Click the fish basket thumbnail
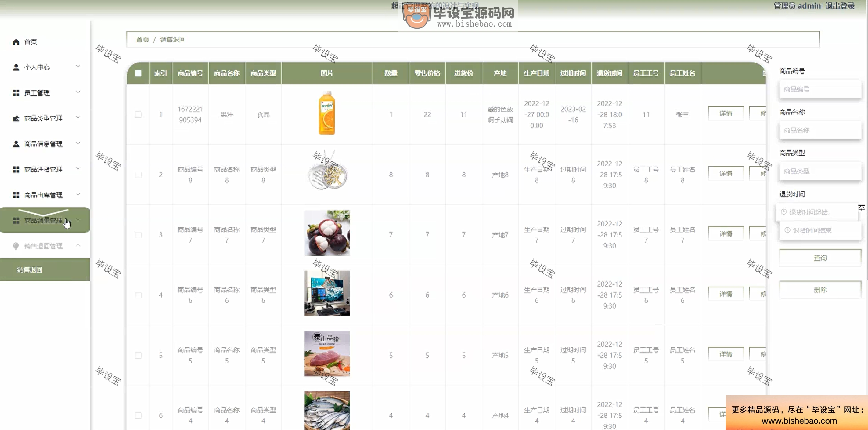868x430 pixels. pyautogui.click(x=327, y=410)
